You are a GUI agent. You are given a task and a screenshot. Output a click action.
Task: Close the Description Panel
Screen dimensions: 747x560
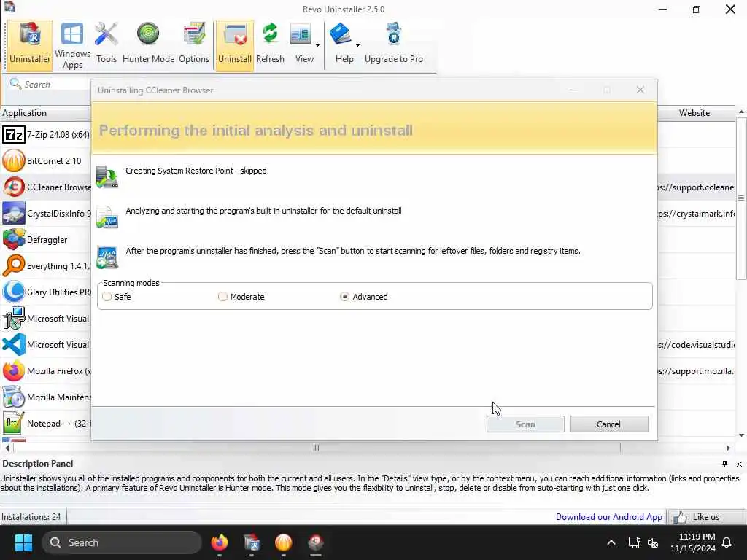pyautogui.click(x=739, y=464)
